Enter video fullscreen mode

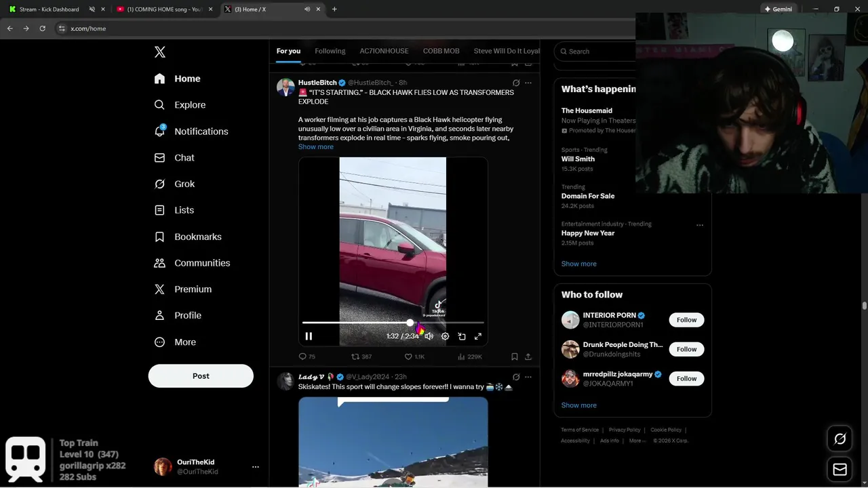[478, 336]
